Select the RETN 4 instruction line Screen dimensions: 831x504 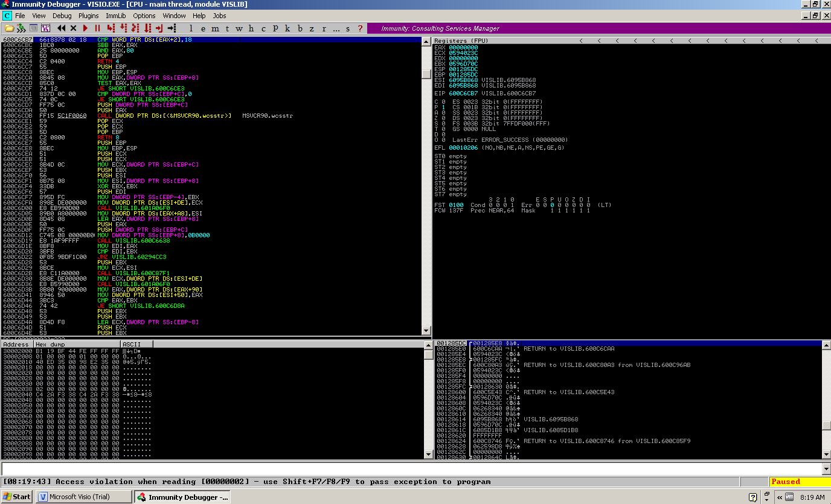click(211, 61)
